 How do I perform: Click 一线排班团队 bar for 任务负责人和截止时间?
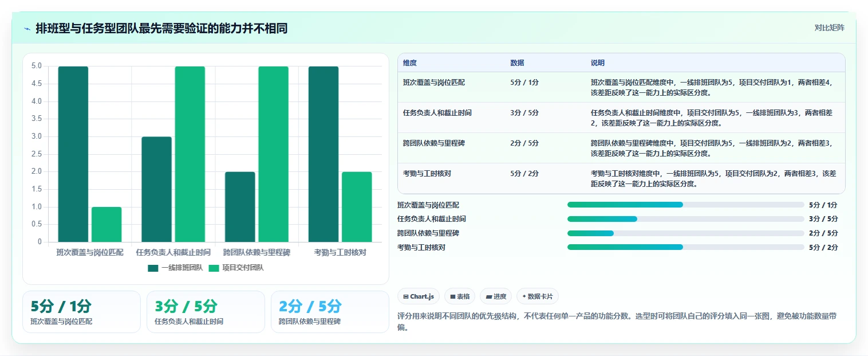[156, 189]
